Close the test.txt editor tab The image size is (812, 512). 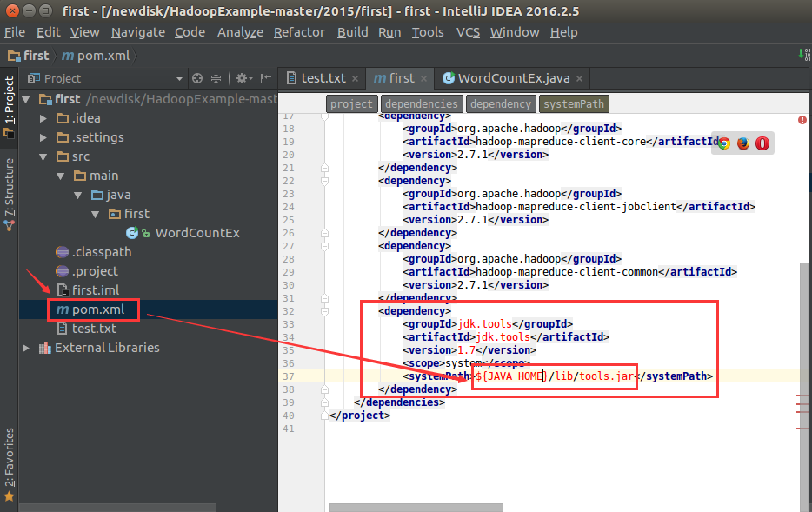[355, 78]
